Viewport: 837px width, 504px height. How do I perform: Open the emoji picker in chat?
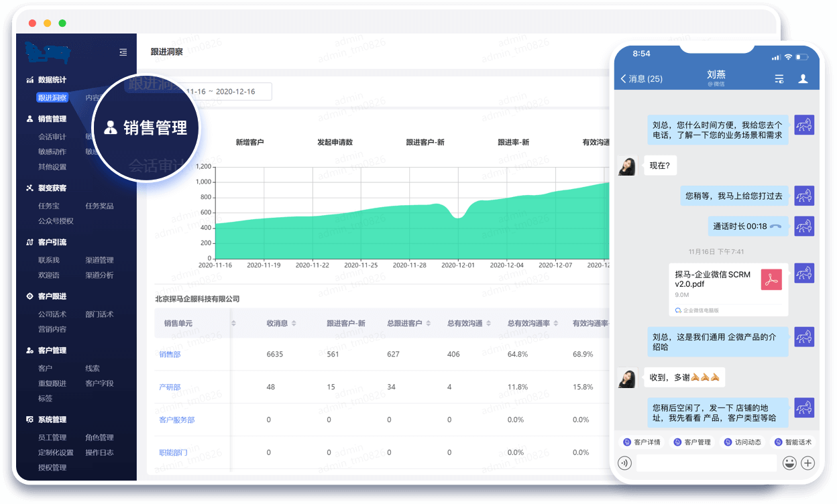tap(789, 462)
